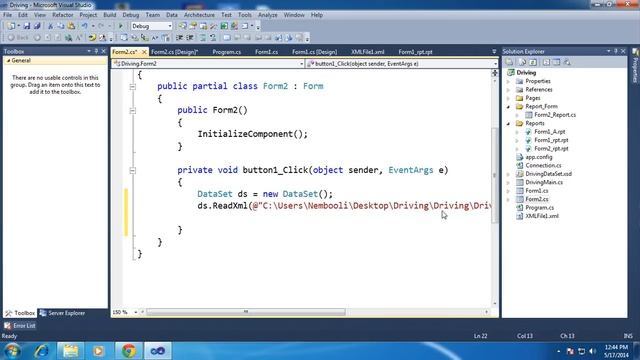Click the Paste toolbar icon

point(71,26)
